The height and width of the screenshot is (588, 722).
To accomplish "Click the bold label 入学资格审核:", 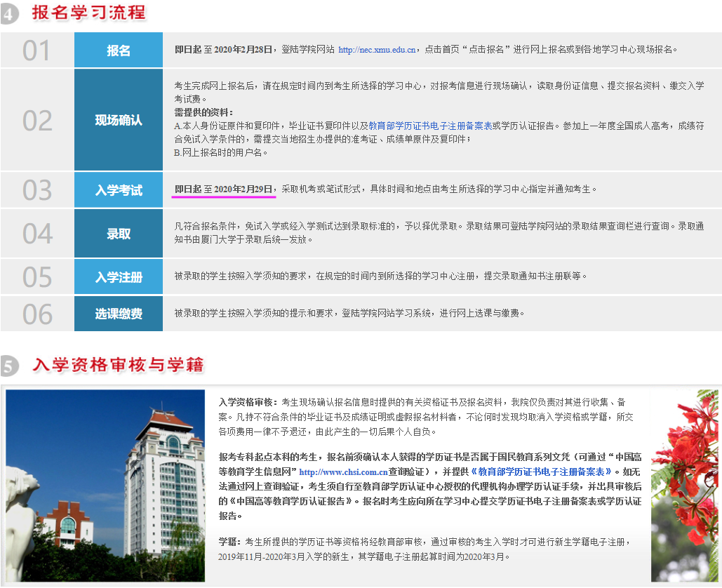I will pyautogui.click(x=248, y=402).
